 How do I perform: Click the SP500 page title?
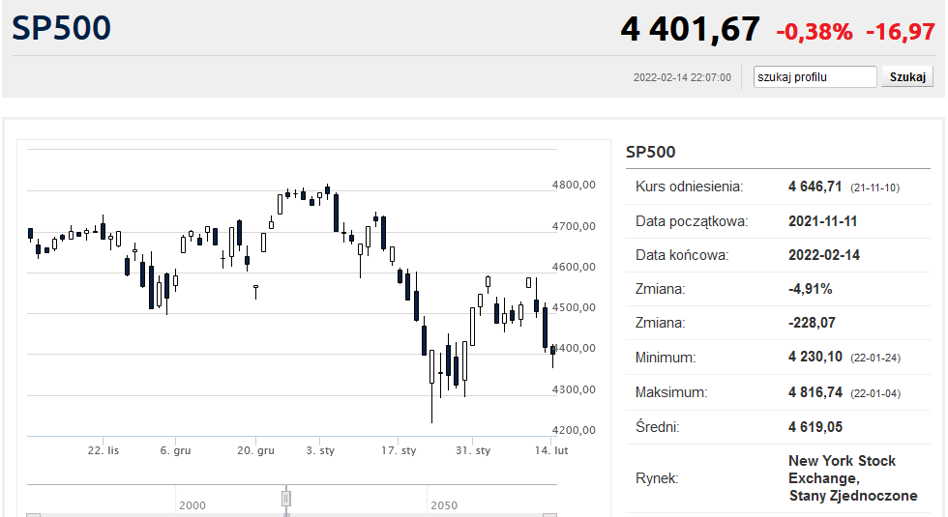pos(61,28)
